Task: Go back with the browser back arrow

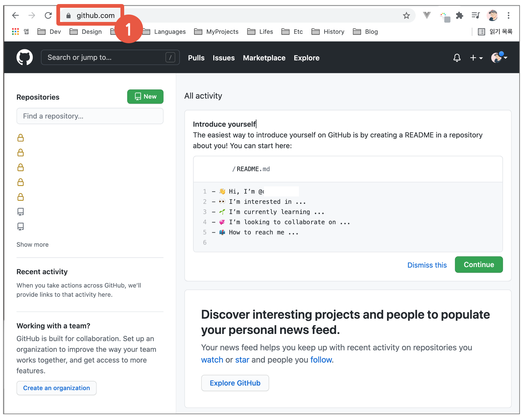Action: pyautogui.click(x=16, y=15)
